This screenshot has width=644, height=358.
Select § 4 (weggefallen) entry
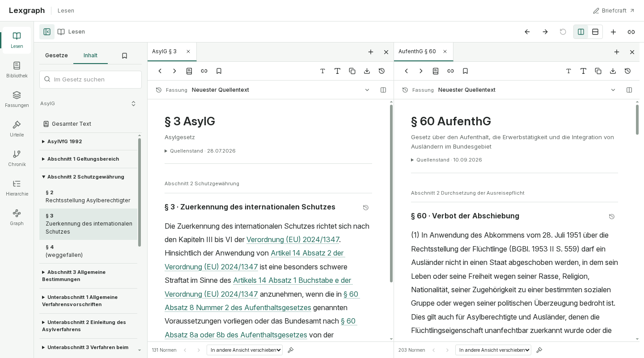point(88,251)
